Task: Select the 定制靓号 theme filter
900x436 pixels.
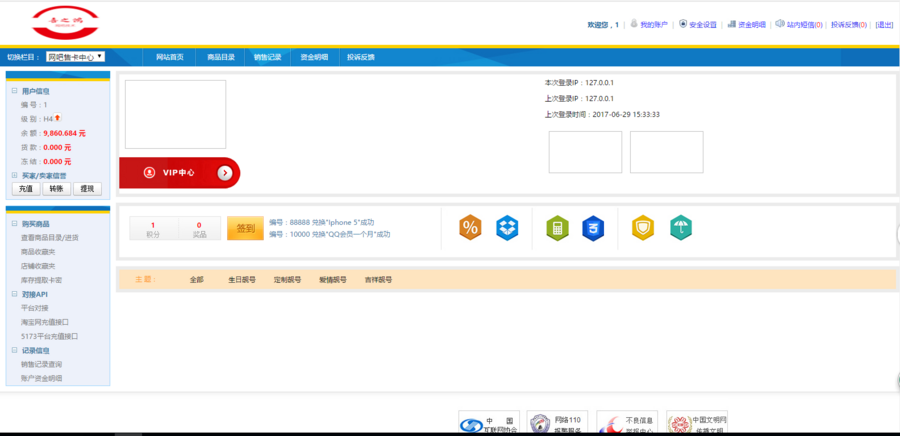Action: 287,280
